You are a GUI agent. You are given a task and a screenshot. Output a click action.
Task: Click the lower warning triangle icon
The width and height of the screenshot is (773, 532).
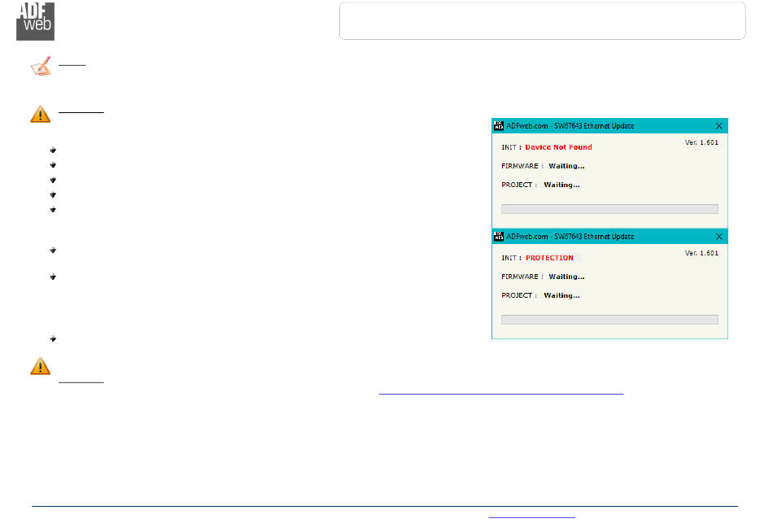pos(41,366)
